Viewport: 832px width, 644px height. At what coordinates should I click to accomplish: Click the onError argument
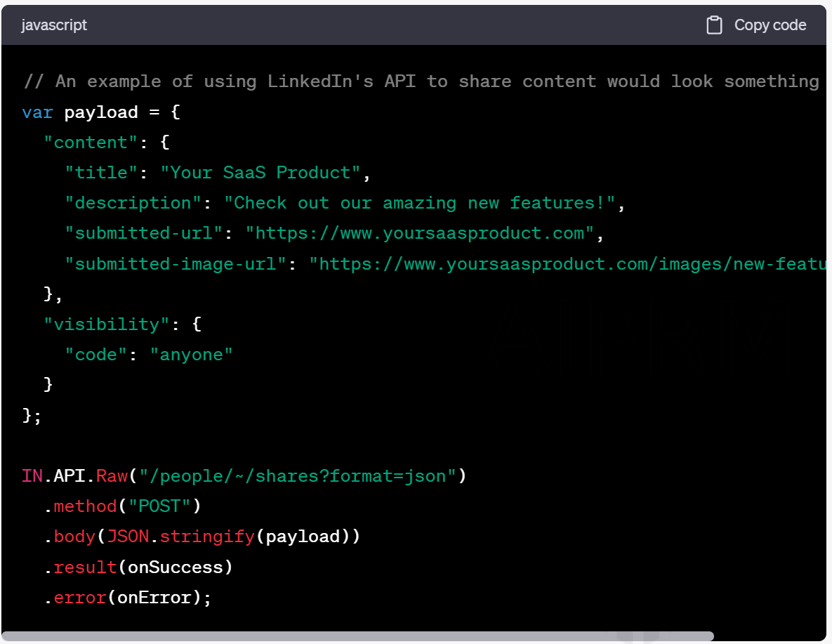click(154, 598)
